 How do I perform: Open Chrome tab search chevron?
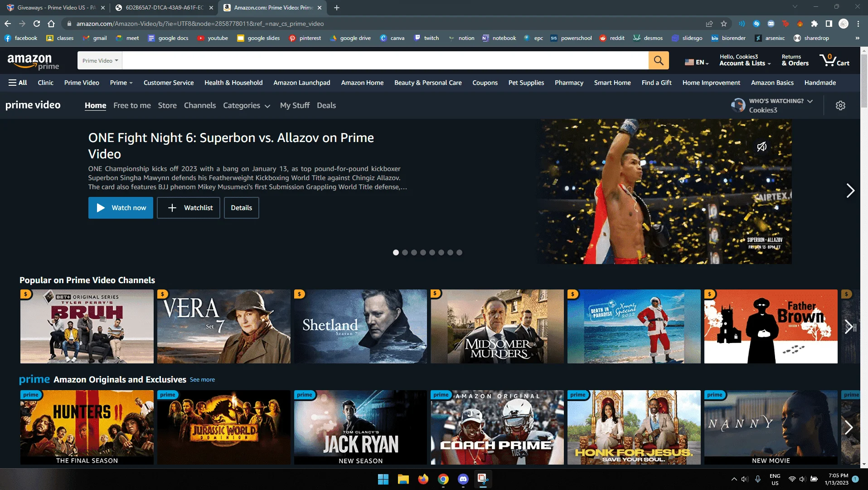click(795, 7)
